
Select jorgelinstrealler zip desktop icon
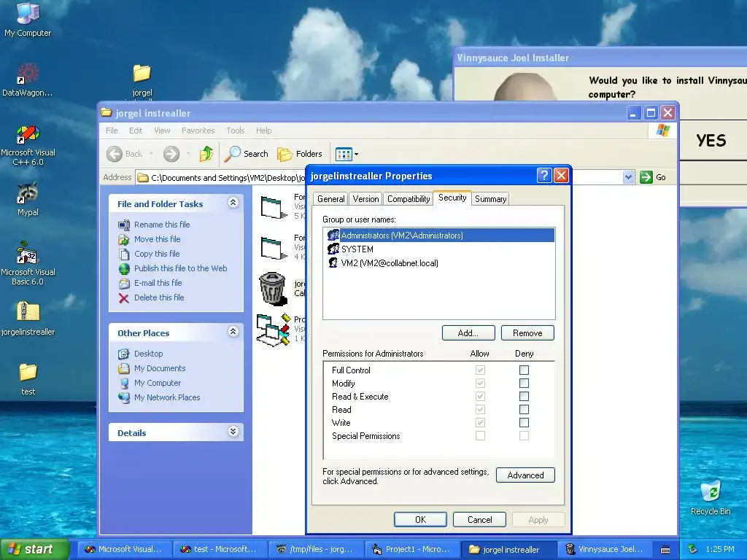click(x=28, y=318)
